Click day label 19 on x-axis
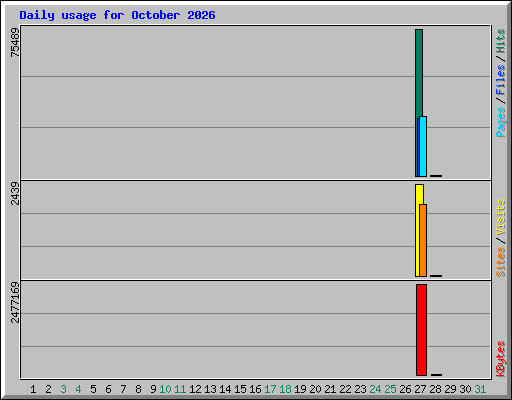Screen dimensions: 512x400 [x=300, y=389]
